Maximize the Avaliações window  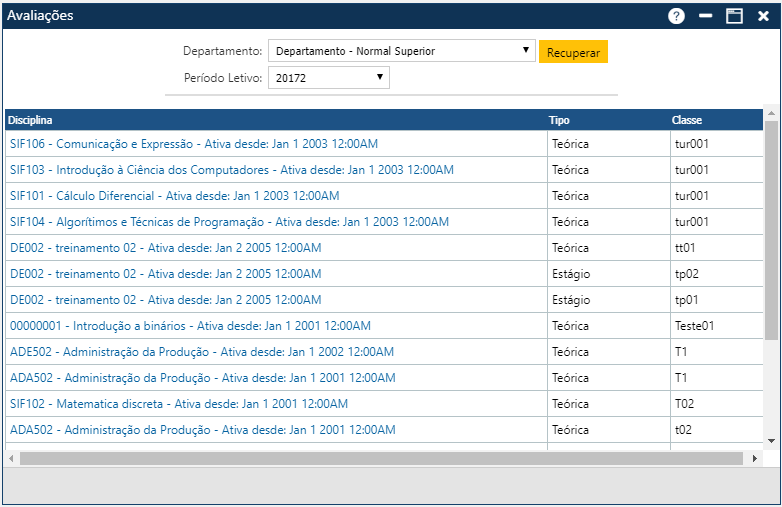coord(734,16)
